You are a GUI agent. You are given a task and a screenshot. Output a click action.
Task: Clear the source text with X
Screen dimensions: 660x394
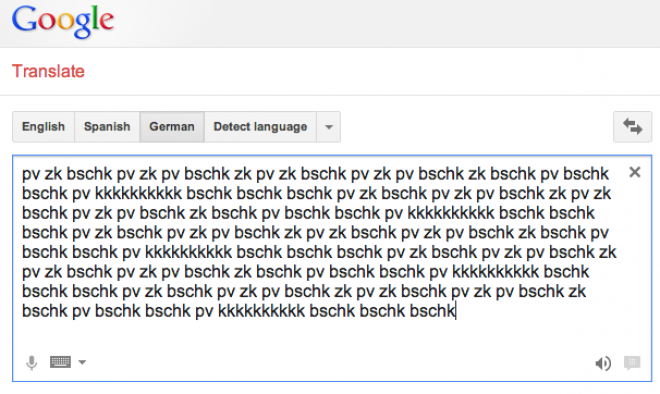(x=635, y=172)
